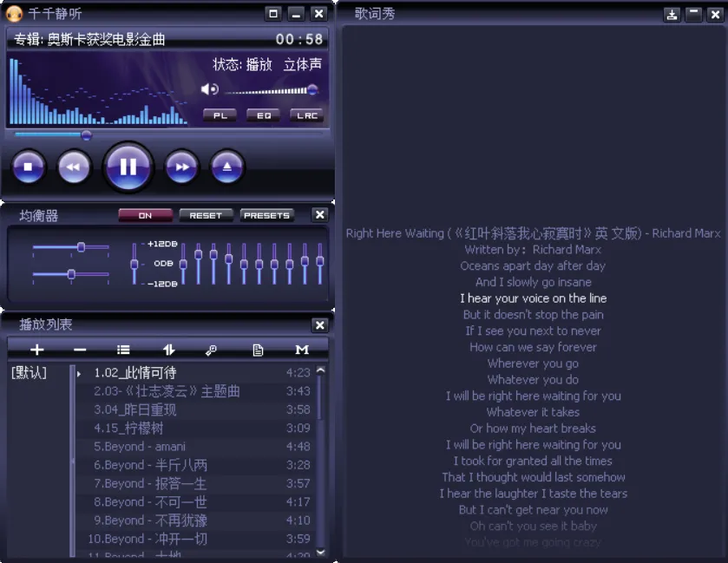Viewport: 728px width, 563px height.
Task: Skip to the next track
Action: point(181,167)
